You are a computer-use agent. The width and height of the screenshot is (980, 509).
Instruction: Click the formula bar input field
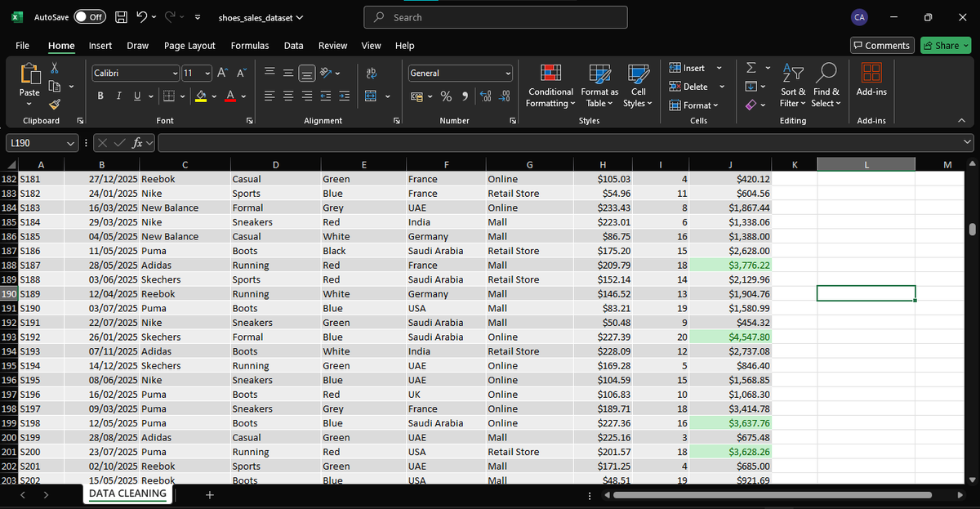click(563, 143)
